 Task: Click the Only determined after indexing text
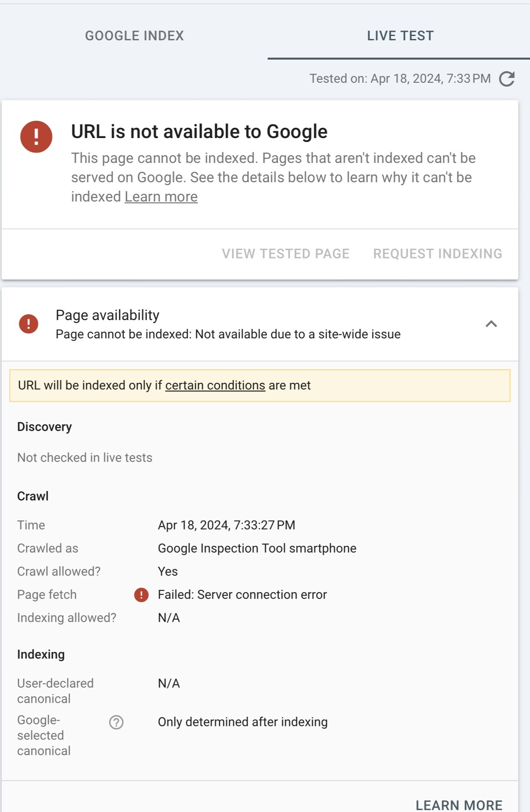(243, 722)
